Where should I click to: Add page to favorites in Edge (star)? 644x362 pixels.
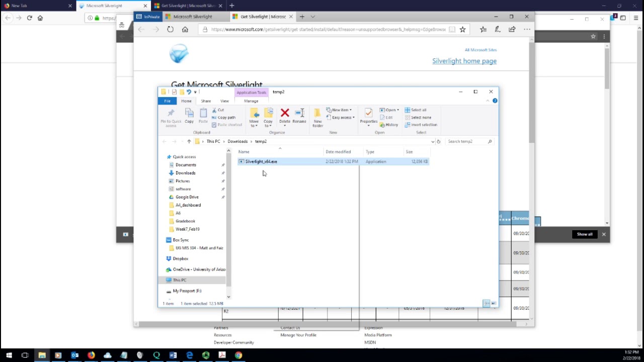[x=463, y=30]
